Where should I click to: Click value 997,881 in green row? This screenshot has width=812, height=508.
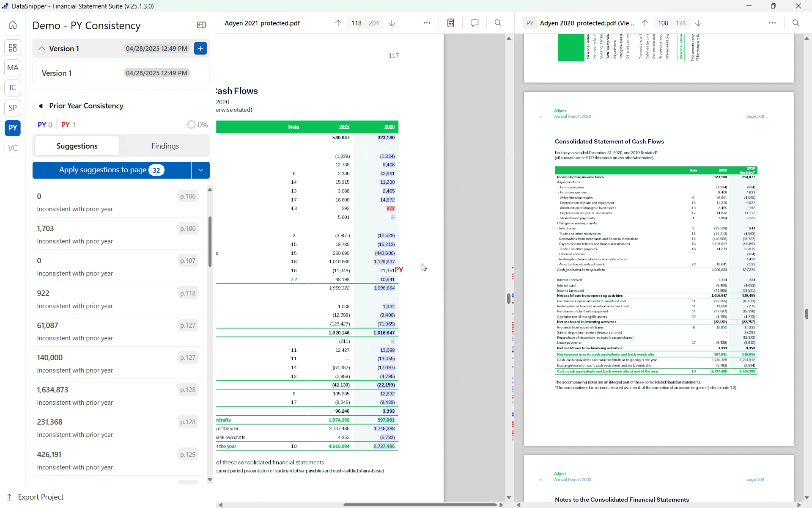[x=386, y=420]
